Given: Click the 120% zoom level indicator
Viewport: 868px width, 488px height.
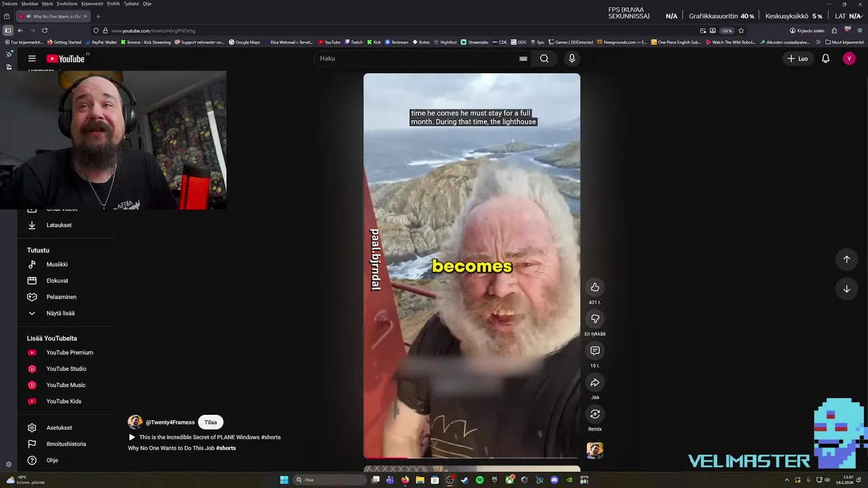Looking at the screenshot, I should coord(726,30).
